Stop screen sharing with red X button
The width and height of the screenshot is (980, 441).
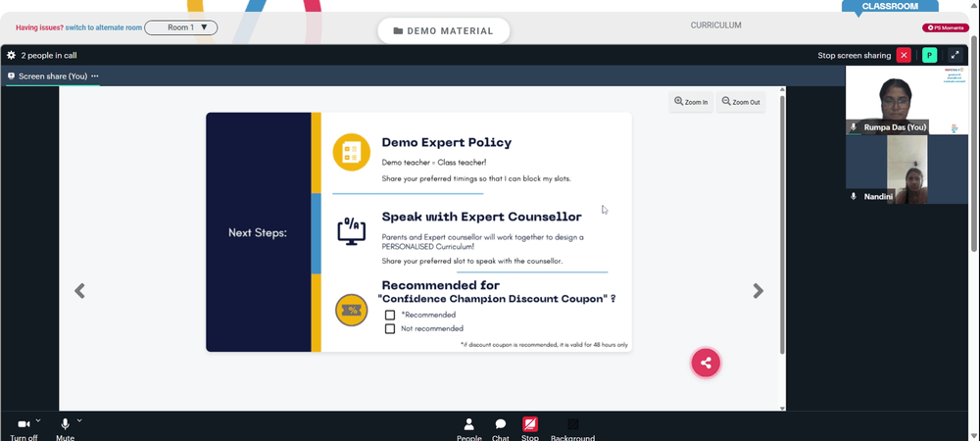[904, 55]
